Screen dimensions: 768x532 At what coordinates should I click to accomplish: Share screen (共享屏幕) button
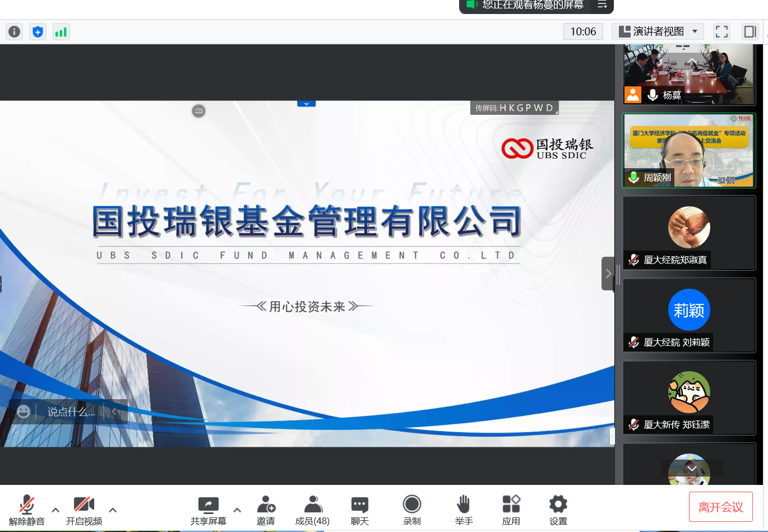point(208,510)
